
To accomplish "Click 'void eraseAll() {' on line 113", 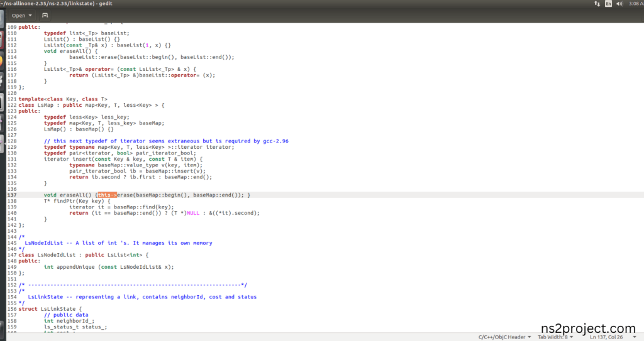I will [x=70, y=51].
